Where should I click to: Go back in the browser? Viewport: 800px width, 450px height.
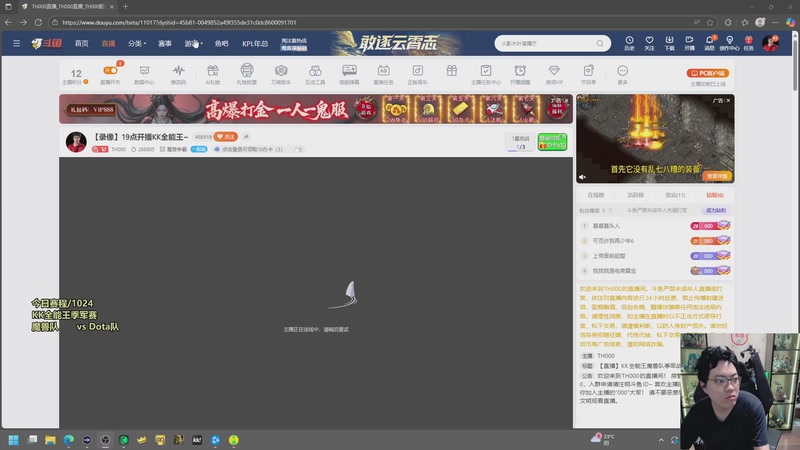click(x=8, y=22)
